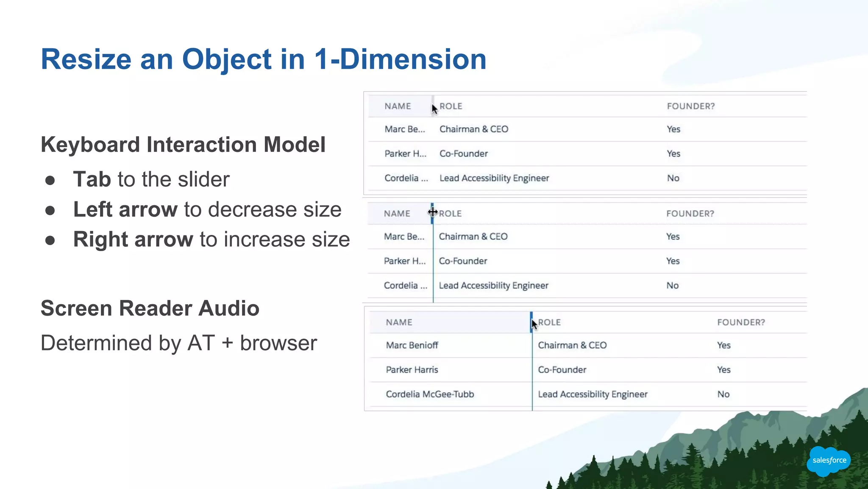Image resolution: width=868 pixels, height=489 pixels.
Task: Click the "Resize an Object in 1-Dimension" title
Action: [263, 59]
